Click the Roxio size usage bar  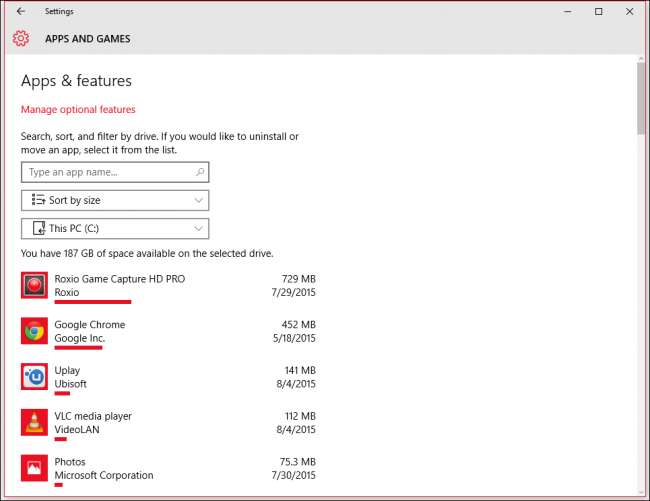93,302
